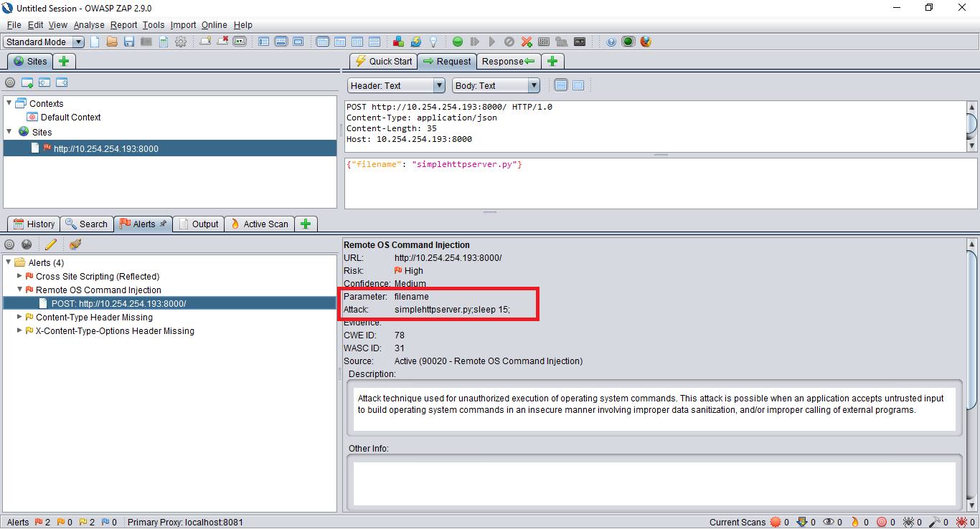Open the Analyse menu
This screenshot has width=980, height=529.
(x=89, y=25)
